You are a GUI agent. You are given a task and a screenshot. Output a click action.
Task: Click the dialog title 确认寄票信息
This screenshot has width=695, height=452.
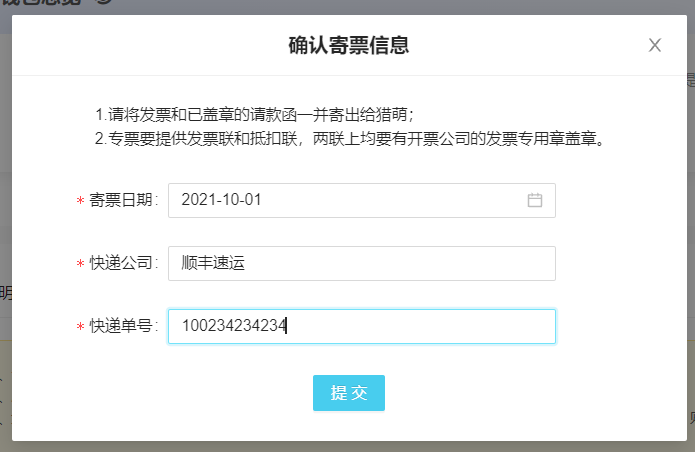pos(349,45)
